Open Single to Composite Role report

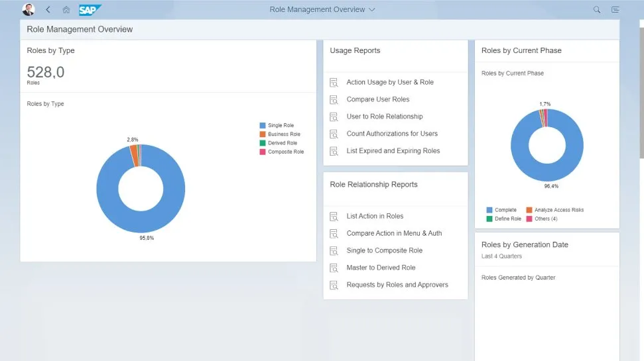click(x=384, y=250)
